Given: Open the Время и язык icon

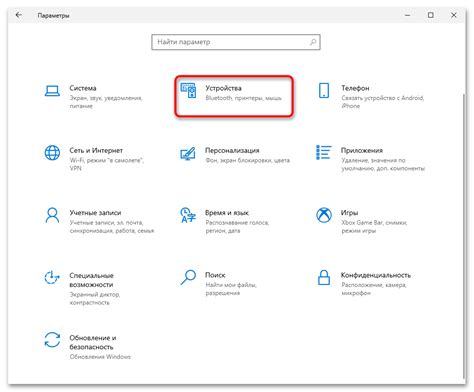Looking at the screenshot, I should (188, 215).
